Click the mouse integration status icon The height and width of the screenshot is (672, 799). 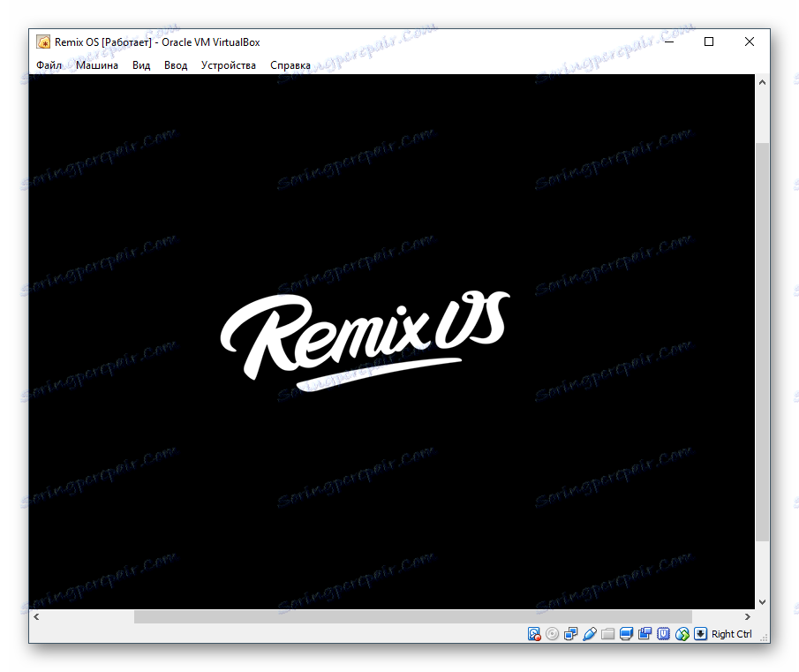pyautogui.click(x=682, y=634)
